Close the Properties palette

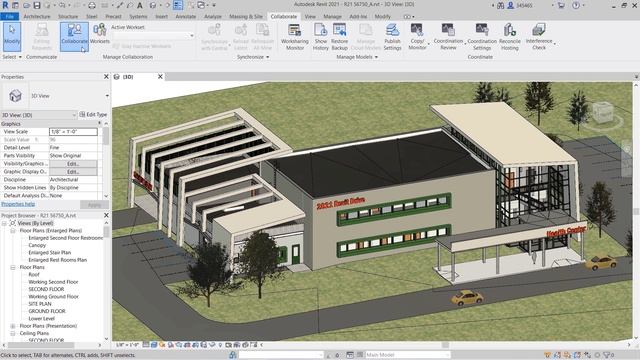[106, 77]
